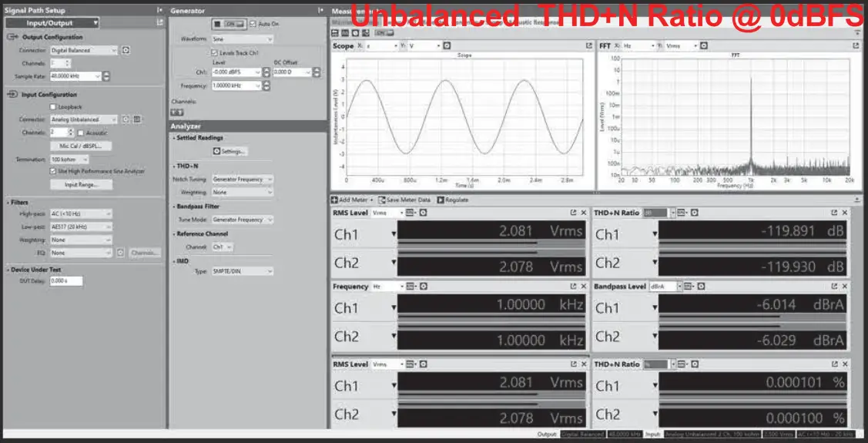Click status bar input range 2.500 Vrms
Viewport: 868px width, 443px height.
coord(779,435)
